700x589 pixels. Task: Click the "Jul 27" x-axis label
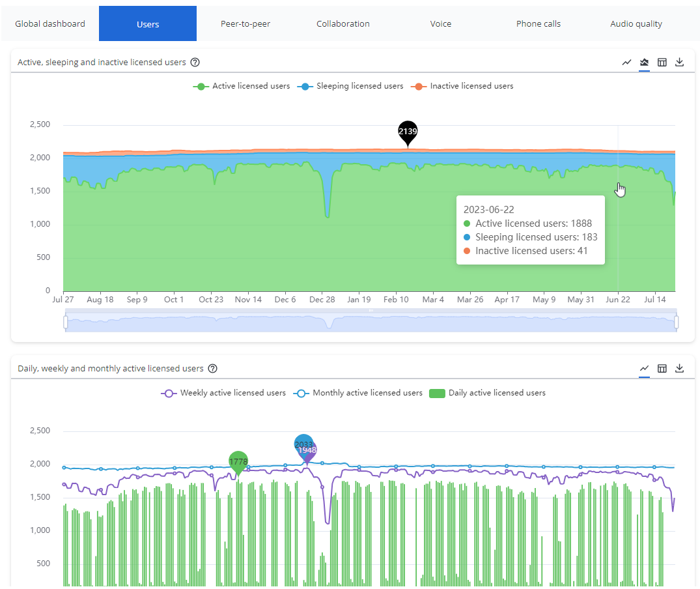[63, 300]
